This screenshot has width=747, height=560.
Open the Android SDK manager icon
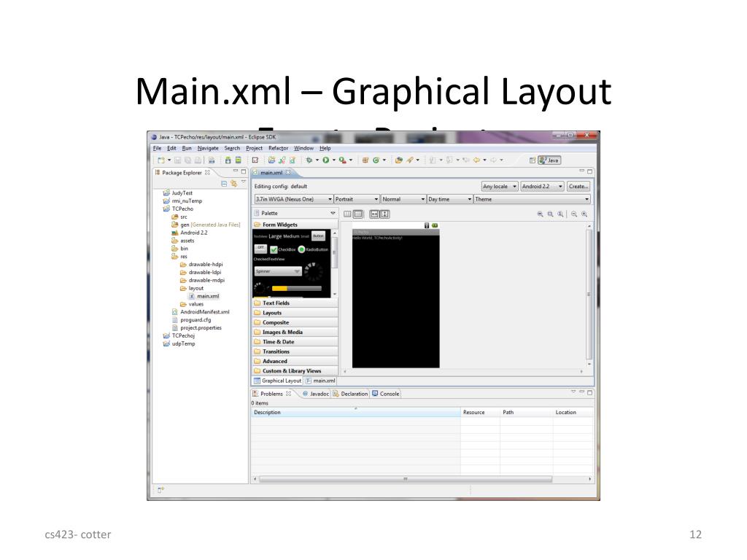228,160
